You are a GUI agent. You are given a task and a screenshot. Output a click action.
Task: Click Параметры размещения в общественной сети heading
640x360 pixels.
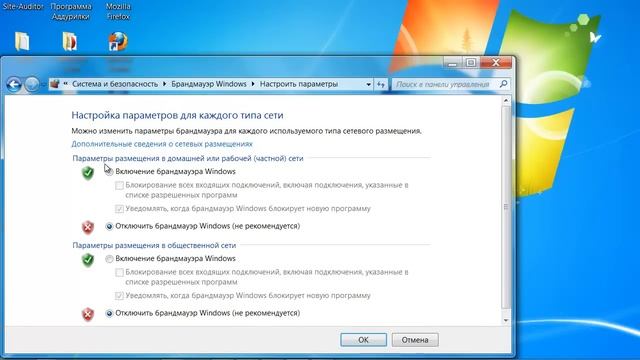(x=154, y=245)
